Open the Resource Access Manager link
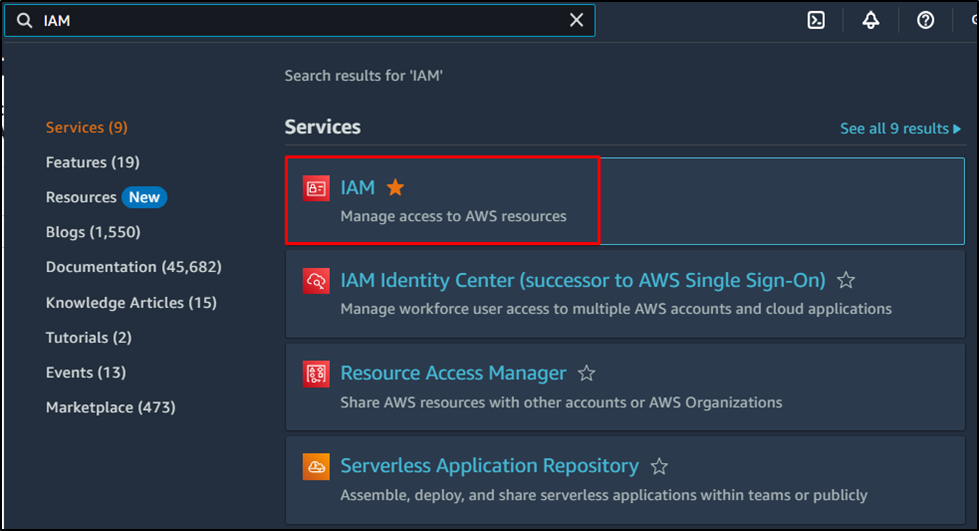 click(x=453, y=373)
